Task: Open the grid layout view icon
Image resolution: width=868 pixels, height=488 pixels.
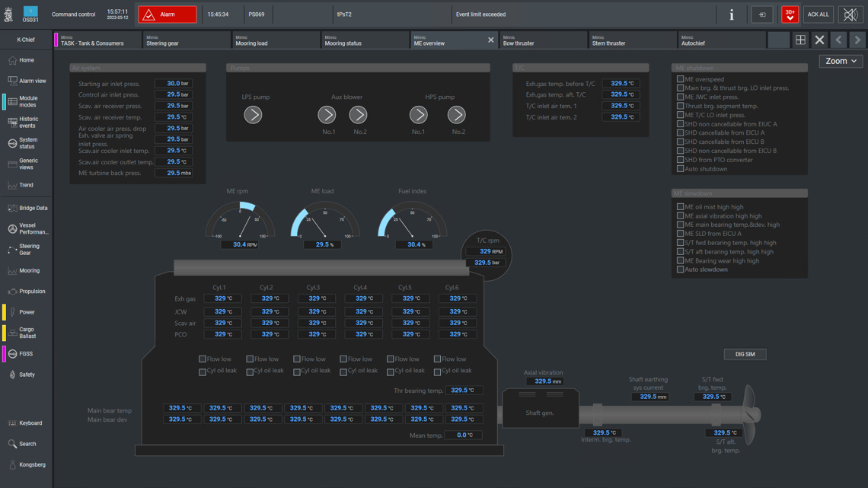Action: pos(800,40)
